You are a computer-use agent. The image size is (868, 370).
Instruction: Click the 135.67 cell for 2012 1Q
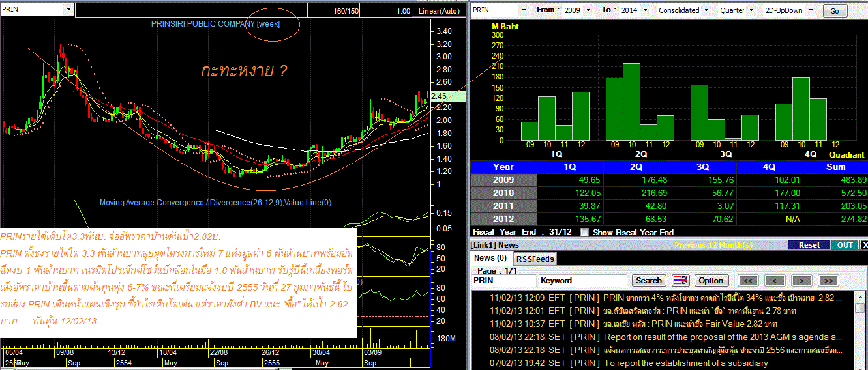tap(570, 219)
